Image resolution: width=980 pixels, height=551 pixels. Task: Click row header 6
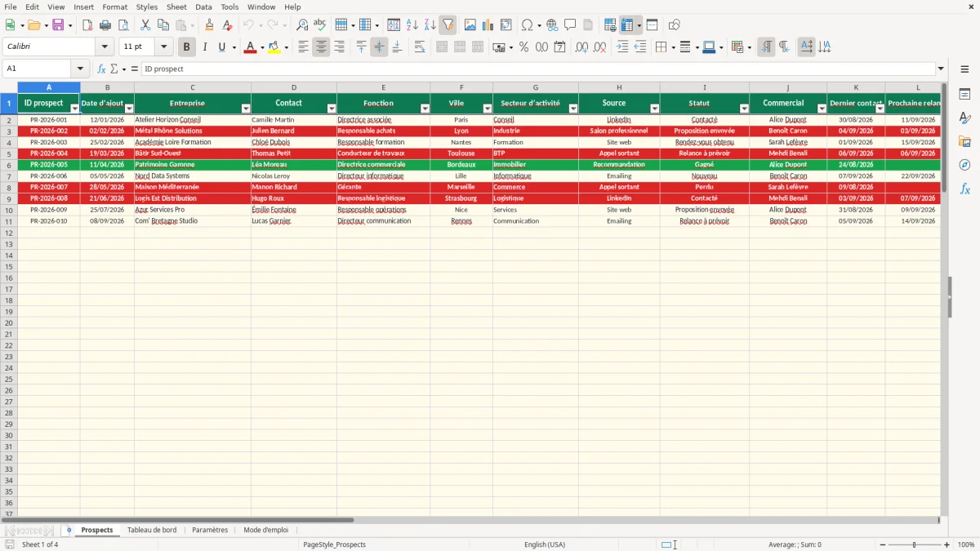coord(8,165)
